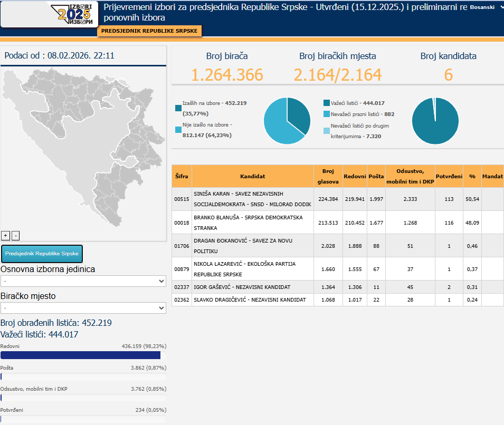Select the Siniša Karan candidate row
Screen dimensions: 504x425
(253, 199)
